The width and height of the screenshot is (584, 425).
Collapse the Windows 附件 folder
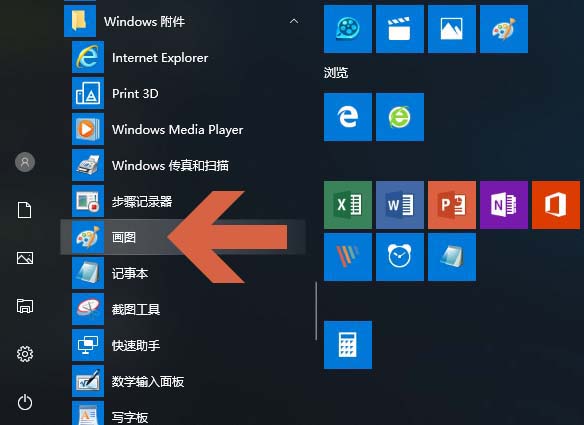tap(294, 21)
